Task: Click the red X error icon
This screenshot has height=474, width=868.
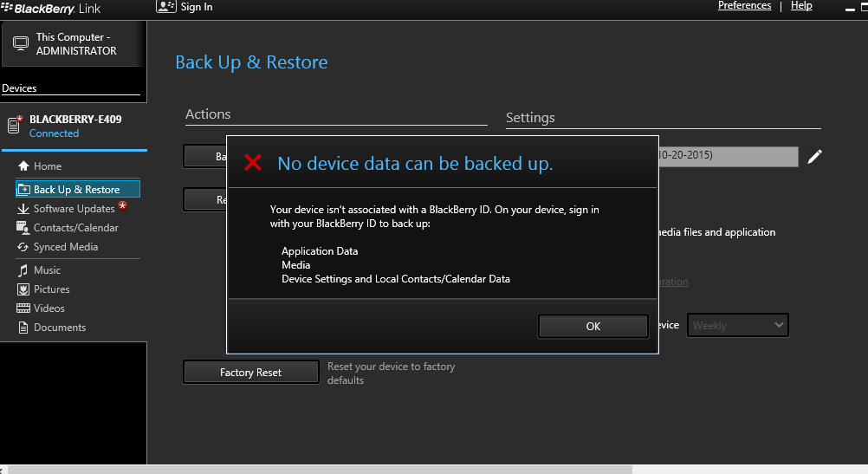Action: tap(253, 162)
